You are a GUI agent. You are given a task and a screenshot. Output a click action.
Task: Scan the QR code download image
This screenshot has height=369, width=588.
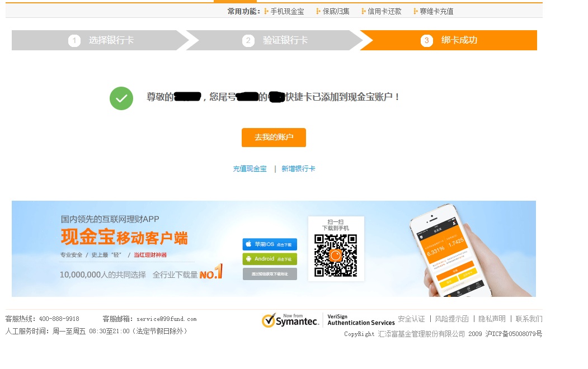[335, 256]
